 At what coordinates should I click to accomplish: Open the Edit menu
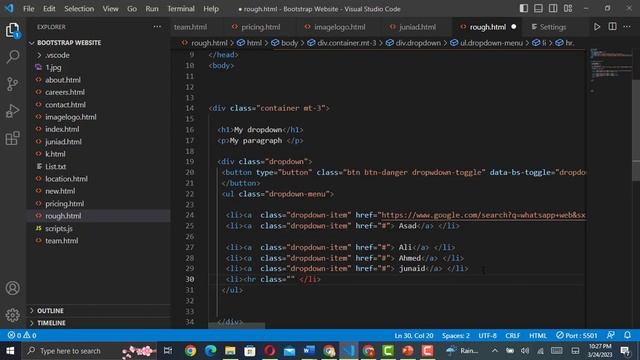pyautogui.click(x=49, y=9)
